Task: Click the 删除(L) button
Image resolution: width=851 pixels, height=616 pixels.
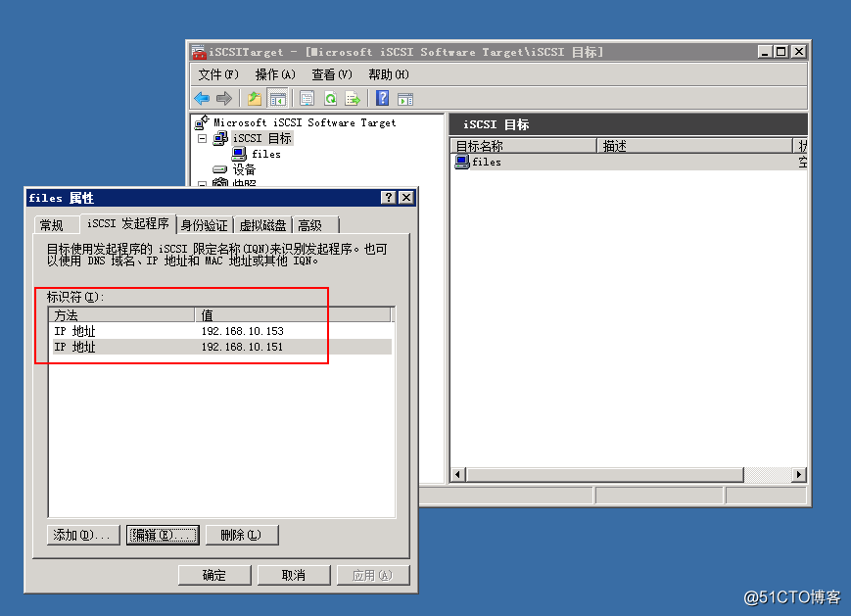Action: [242, 535]
